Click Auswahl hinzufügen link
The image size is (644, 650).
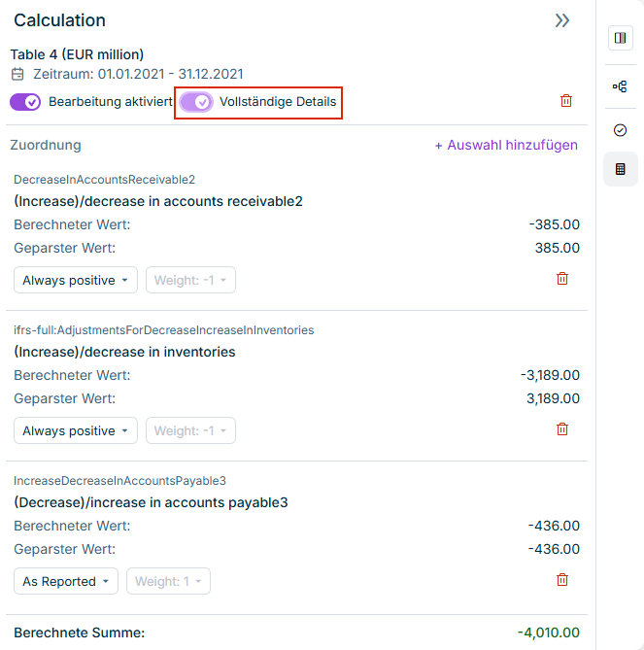[x=505, y=145]
